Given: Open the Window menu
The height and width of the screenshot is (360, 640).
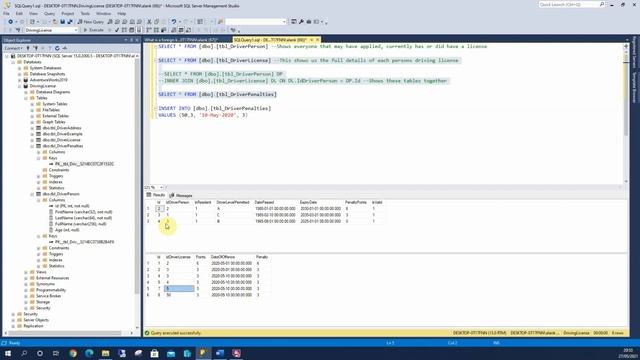Looking at the screenshot, I should (103, 13).
